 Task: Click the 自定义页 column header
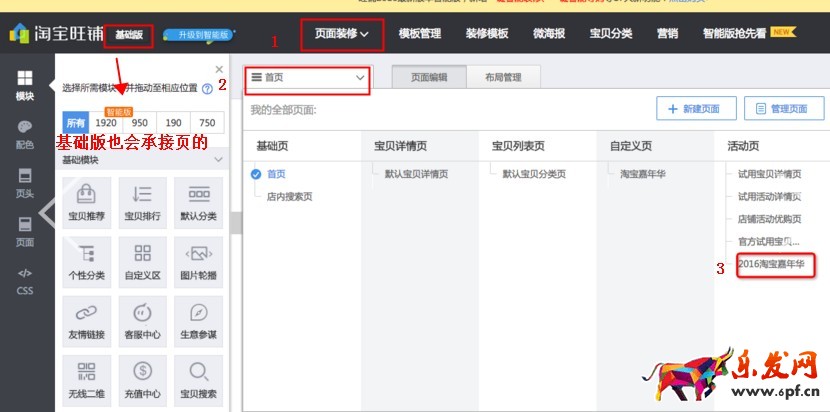[x=631, y=146]
